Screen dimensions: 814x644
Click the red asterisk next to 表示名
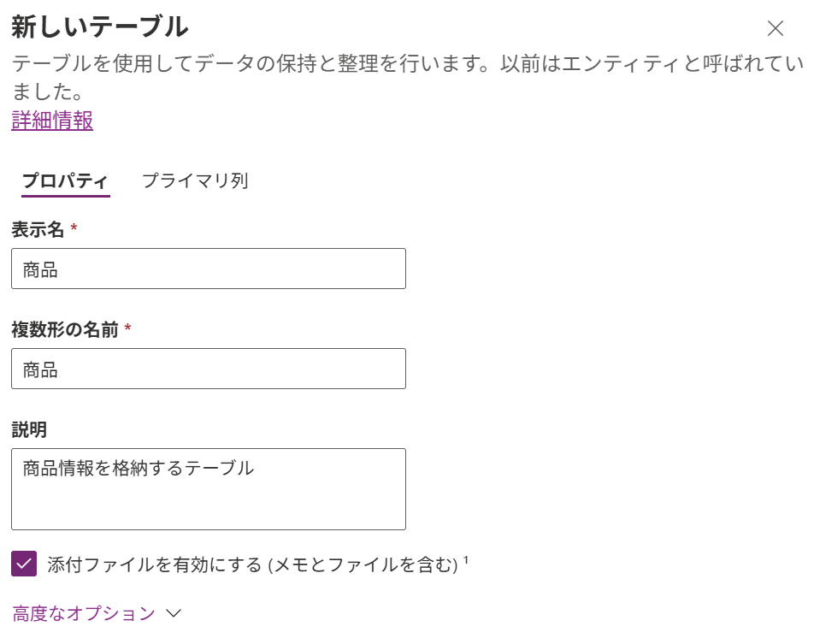(x=74, y=228)
